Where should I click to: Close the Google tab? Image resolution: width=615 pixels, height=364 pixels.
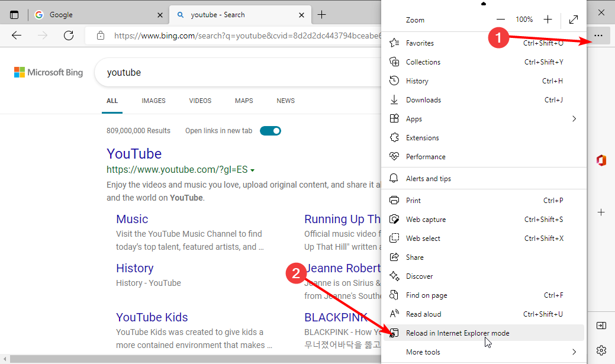click(160, 15)
